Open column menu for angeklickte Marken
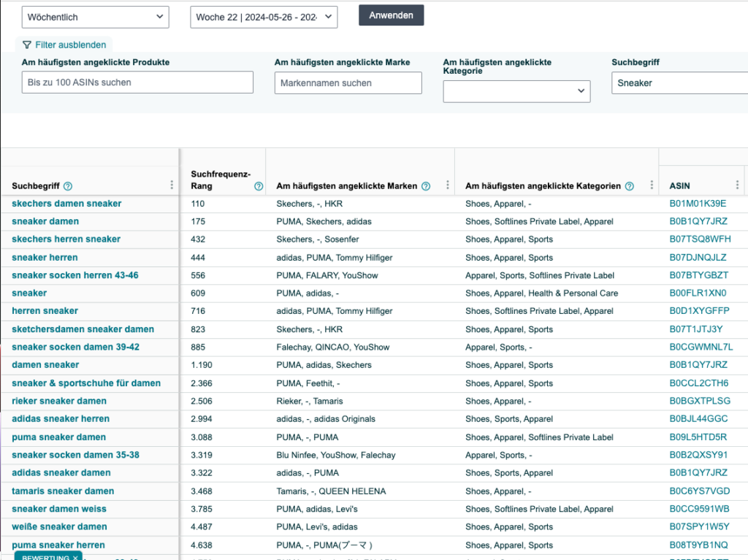 click(x=448, y=185)
